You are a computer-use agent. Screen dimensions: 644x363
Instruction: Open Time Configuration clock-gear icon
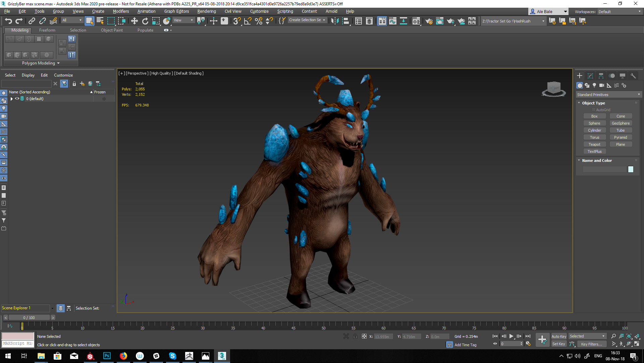coord(528,344)
